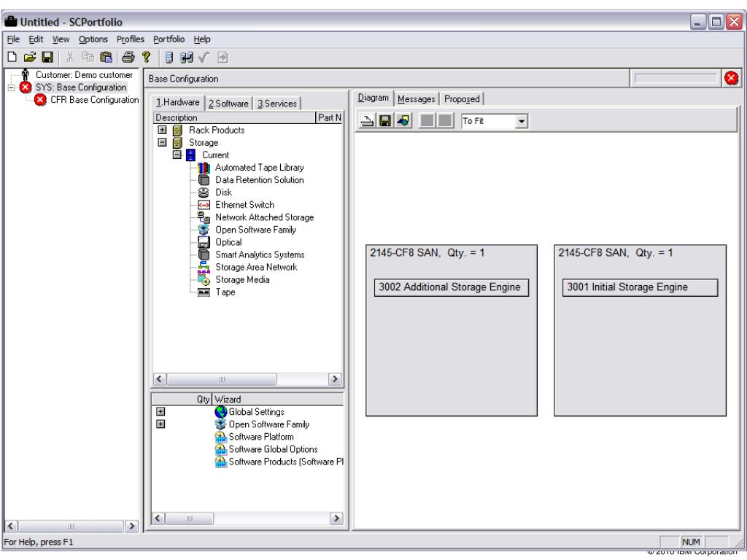
Task: Click the Save floppy icon in main toolbar
Action: [x=47, y=58]
